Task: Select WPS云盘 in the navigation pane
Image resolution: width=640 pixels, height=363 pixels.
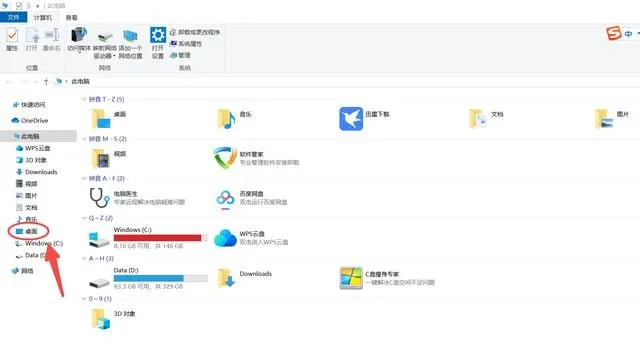Action: [33, 148]
